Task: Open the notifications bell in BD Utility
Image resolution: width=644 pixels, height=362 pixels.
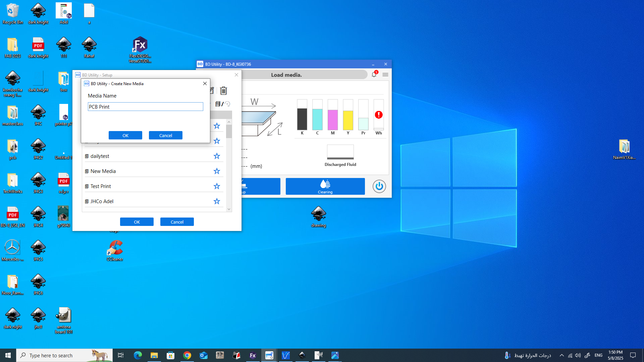Action: coord(374,74)
